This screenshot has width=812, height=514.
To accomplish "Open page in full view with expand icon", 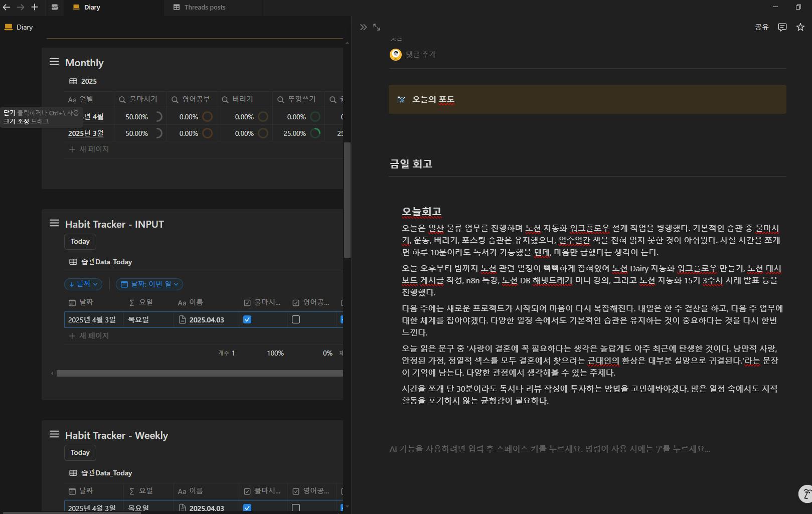I will (377, 27).
